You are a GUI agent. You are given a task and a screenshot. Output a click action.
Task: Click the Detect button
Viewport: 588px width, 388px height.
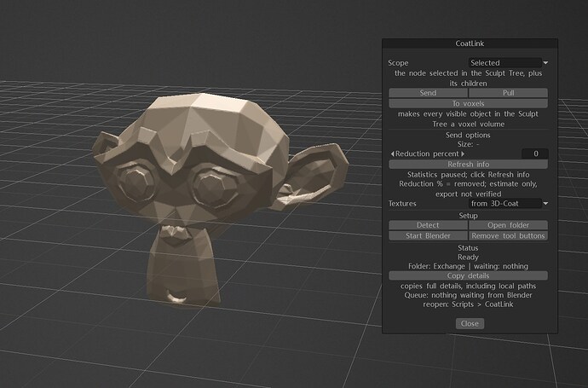pyautogui.click(x=428, y=225)
